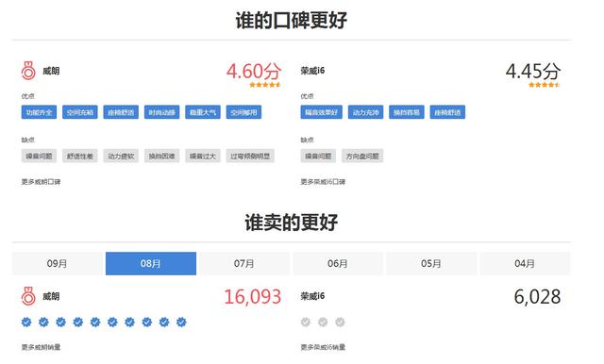The image size is (604, 364).
Task: Click the 荣威i6 name in reputation section
Action: point(312,71)
